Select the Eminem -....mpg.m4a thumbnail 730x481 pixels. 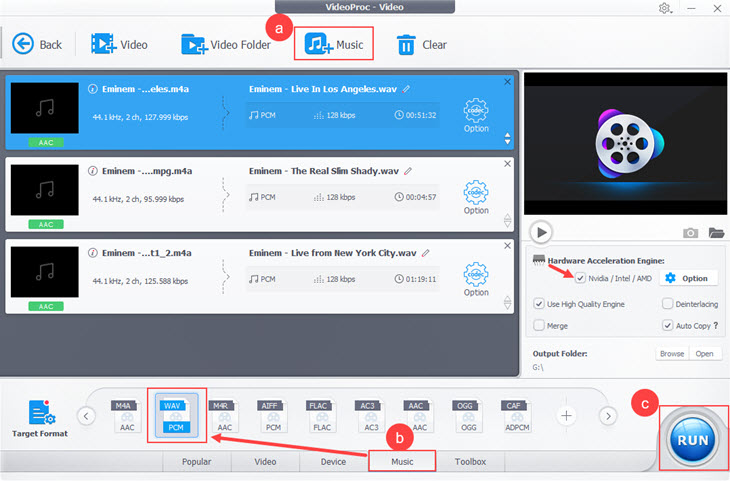45,190
